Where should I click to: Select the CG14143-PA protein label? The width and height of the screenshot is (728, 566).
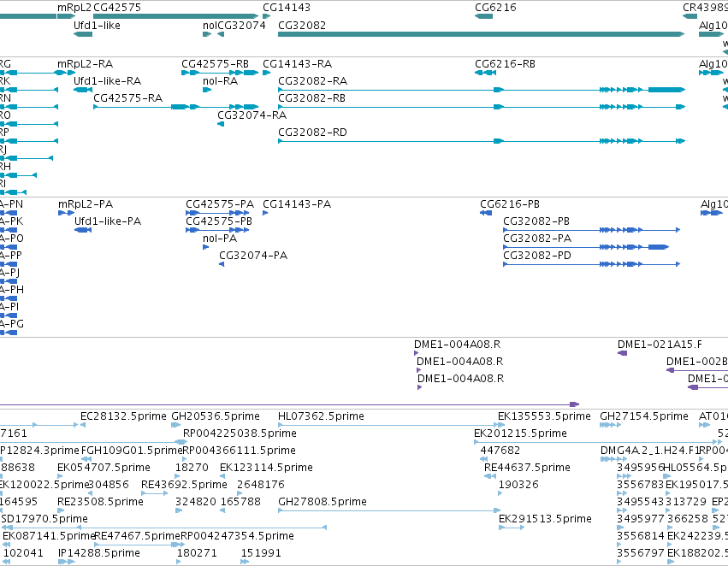coord(297,204)
